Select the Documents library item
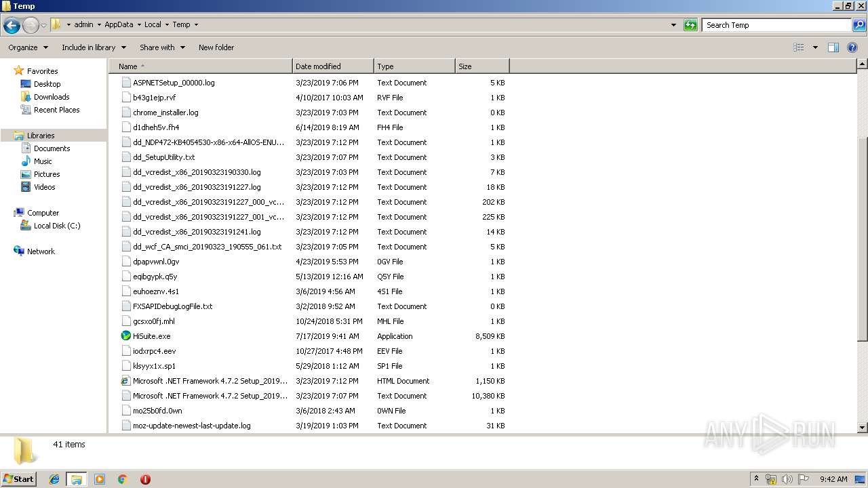This screenshot has width=868, height=488. [x=52, y=148]
